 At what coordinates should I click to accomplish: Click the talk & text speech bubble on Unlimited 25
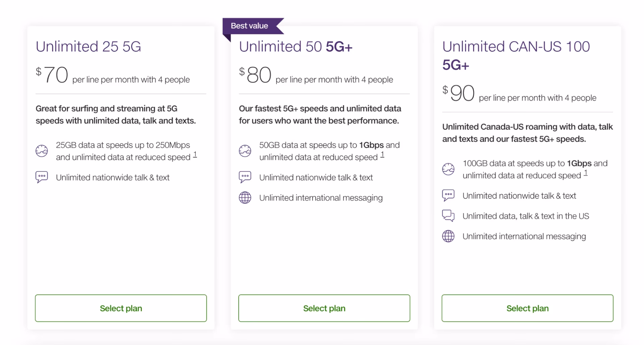click(42, 177)
